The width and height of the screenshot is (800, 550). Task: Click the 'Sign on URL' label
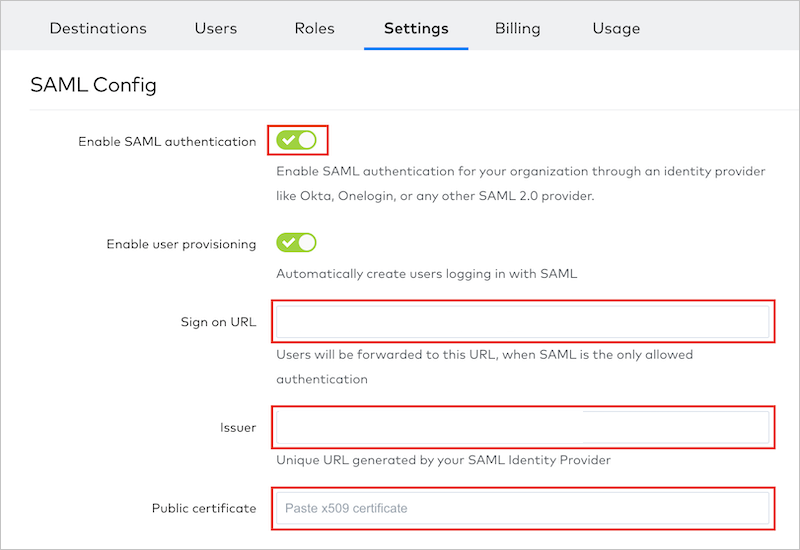coord(218,322)
